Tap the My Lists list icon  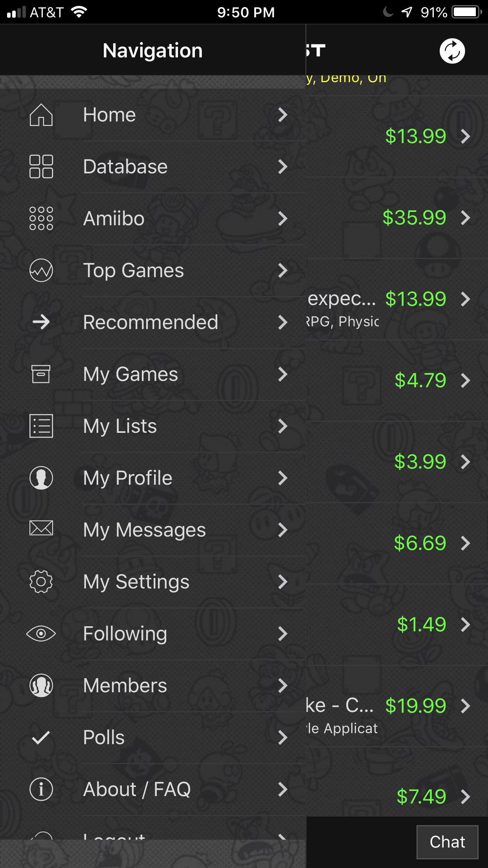[x=41, y=426]
